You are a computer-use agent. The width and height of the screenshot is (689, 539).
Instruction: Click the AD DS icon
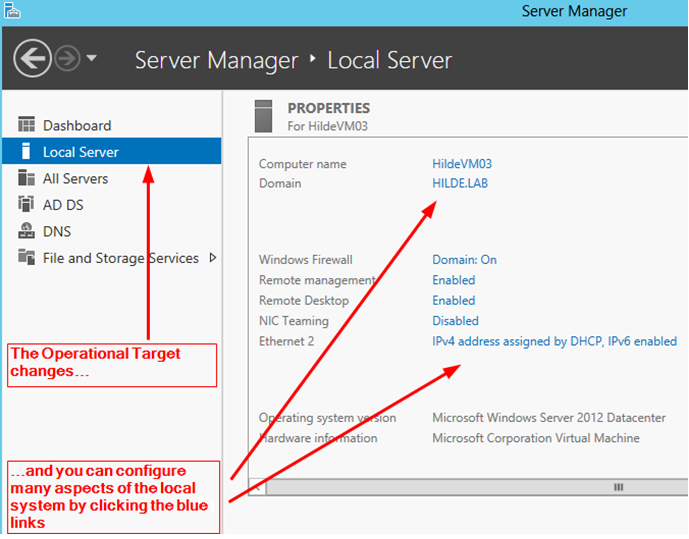click(26, 204)
